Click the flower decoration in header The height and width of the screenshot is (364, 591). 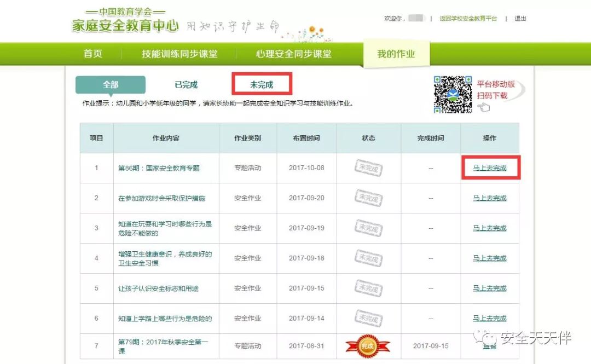tap(312, 33)
